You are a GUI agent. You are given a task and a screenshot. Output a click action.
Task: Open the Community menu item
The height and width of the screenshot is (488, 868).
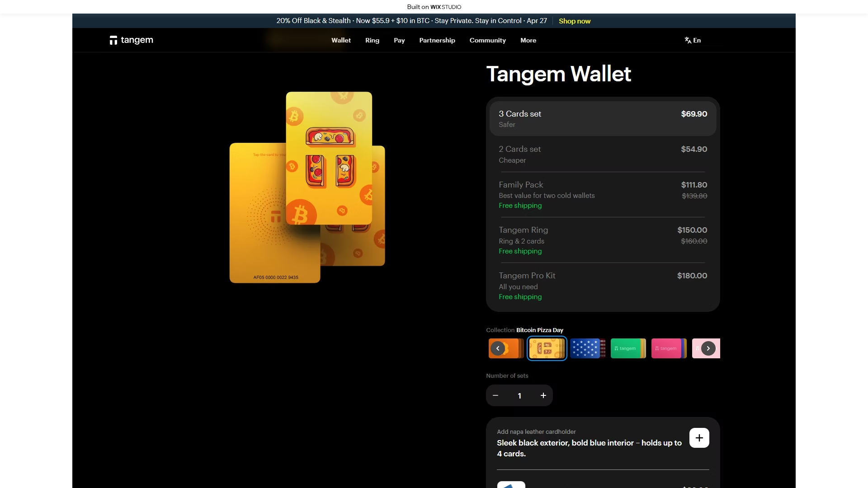[487, 40]
